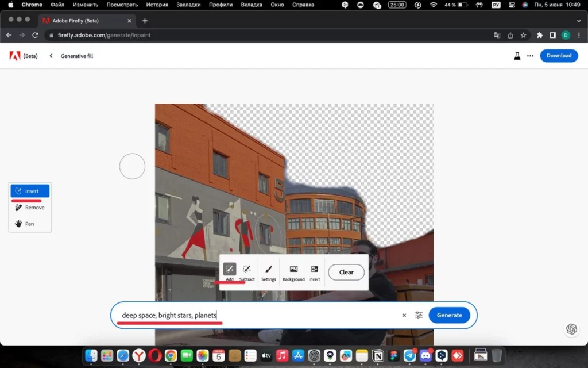
Task: Click the beta feedback flask icon
Action: [516, 56]
